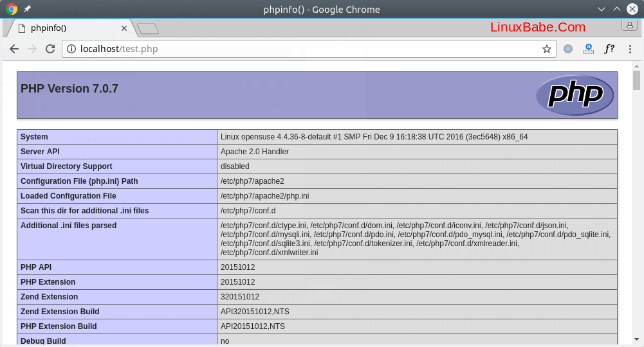Bookmark this page with the star icon
Viewport: 644px width, 347px height.
click(547, 49)
